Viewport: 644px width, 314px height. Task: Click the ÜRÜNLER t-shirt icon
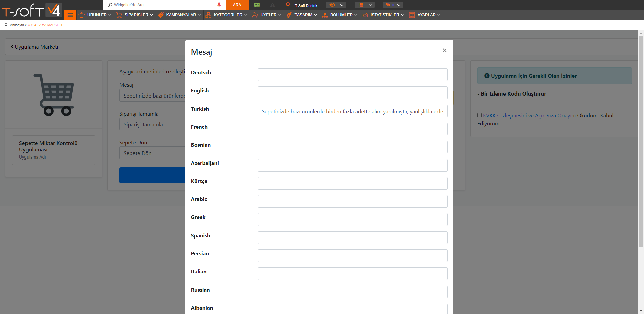82,15
